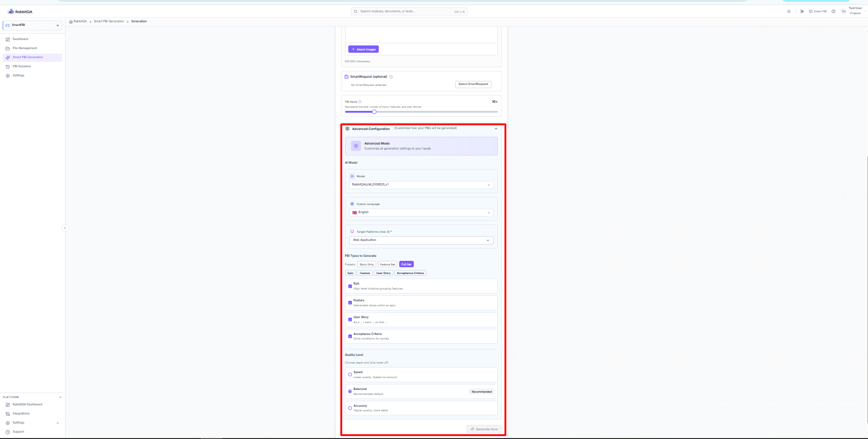Toggle the User Story checkbox
The image size is (868, 439).
coord(350,319)
